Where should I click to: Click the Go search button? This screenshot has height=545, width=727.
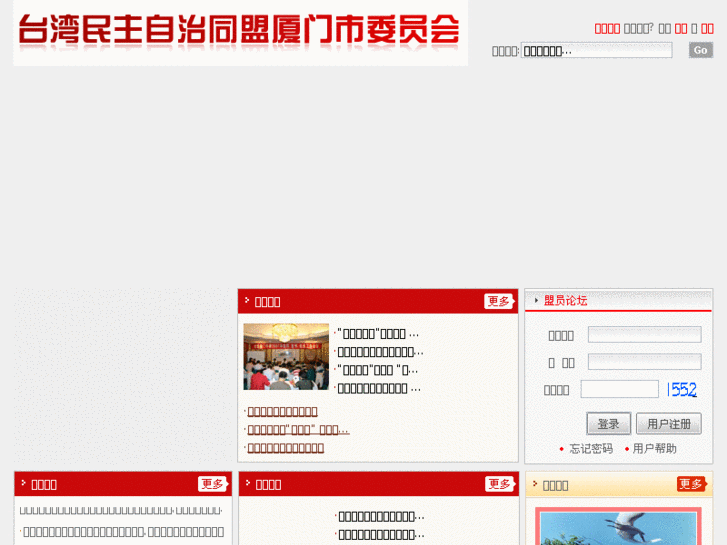tap(701, 50)
